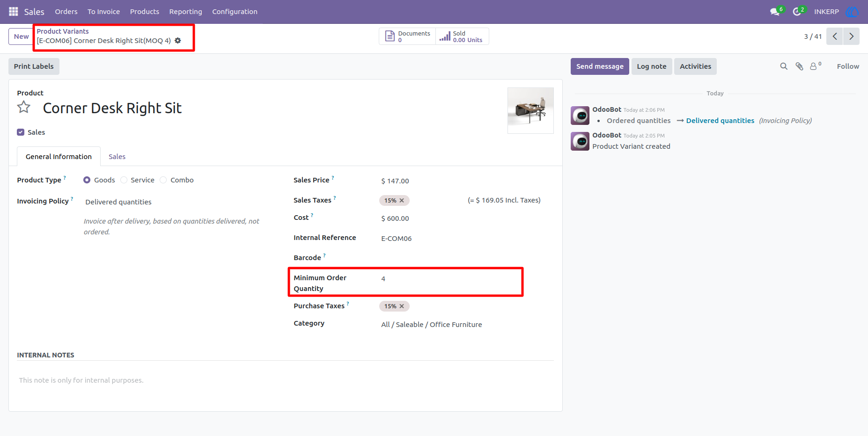Go to previous record arrow

835,36
